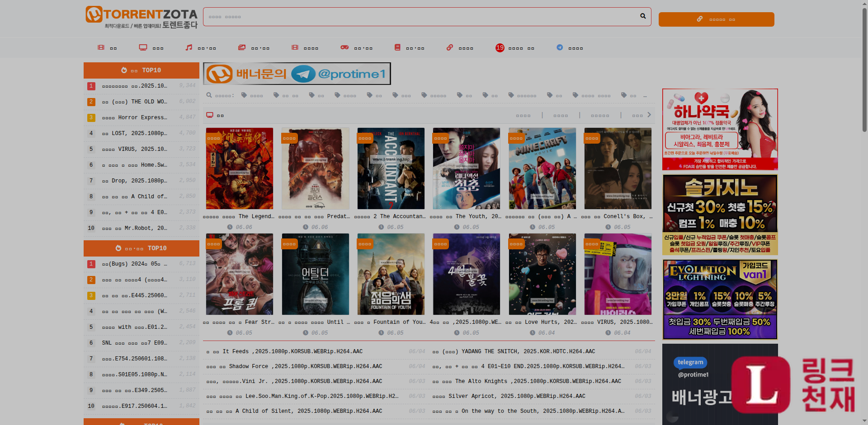Viewport: 868px width, 425px height.
Task: Open the music note category in navigation
Action: click(x=189, y=47)
